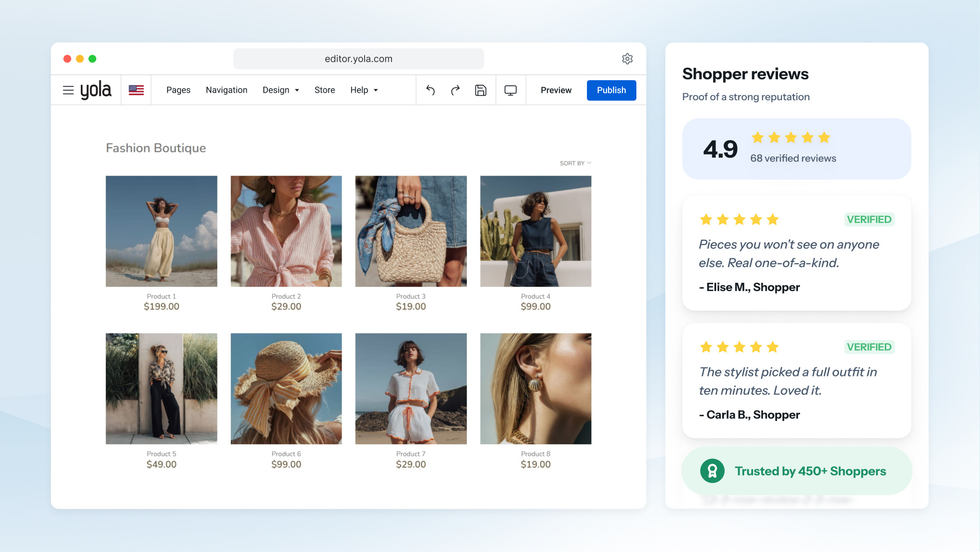This screenshot has height=552, width=980.
Task: Click the Carla B., Shopper name
Action: click(750, 415)
